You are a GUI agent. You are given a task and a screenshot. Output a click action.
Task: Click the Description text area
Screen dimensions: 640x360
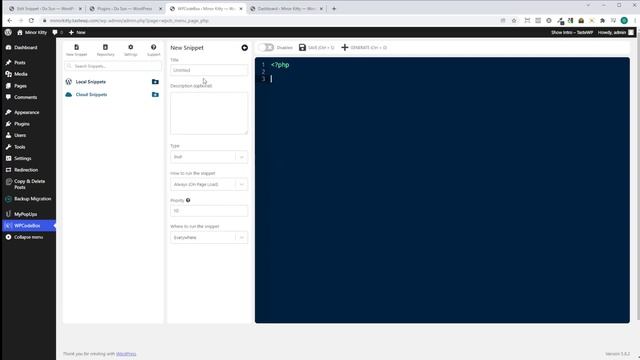[209, 113]
